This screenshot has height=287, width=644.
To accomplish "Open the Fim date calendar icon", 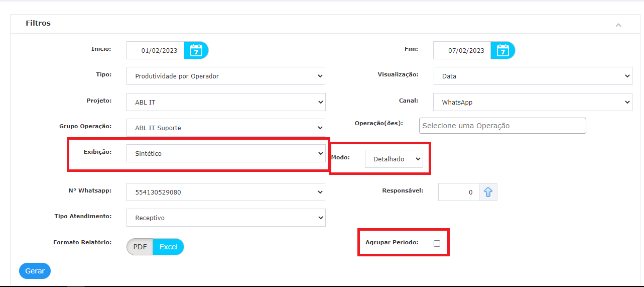I will click(503, 50).
